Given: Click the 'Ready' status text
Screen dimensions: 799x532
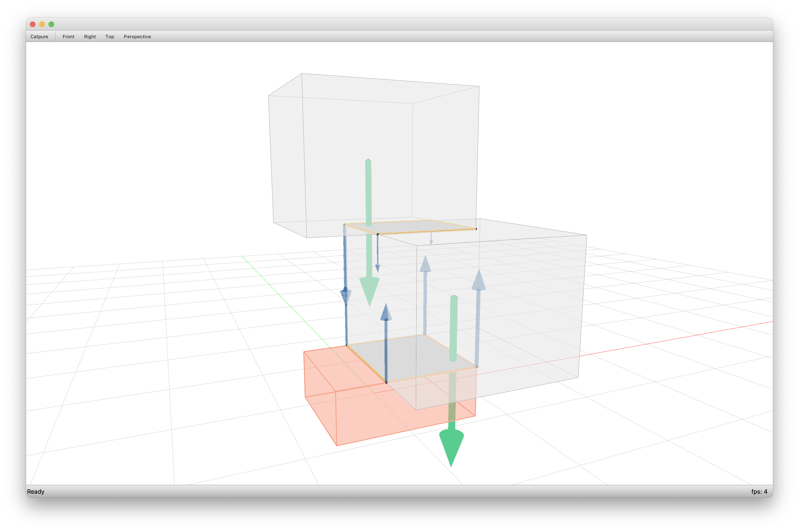Looking at the screenshot, I should click(36, 492).
